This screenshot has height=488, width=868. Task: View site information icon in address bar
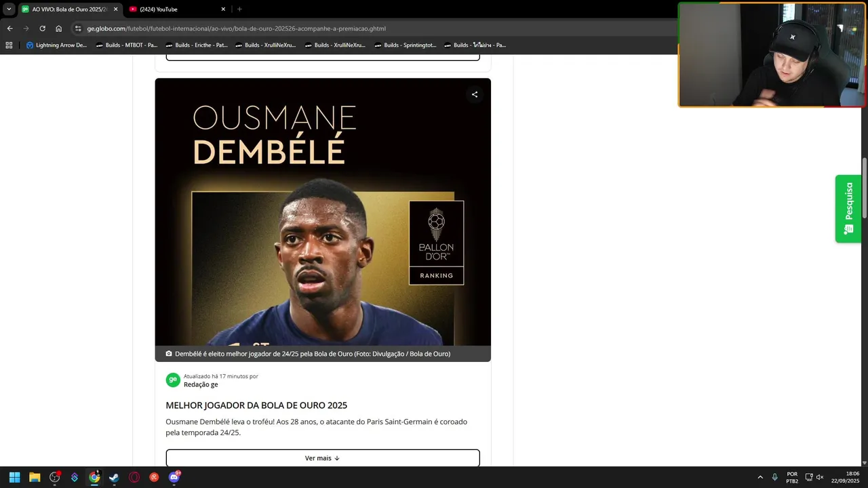[x=78, y=28]
